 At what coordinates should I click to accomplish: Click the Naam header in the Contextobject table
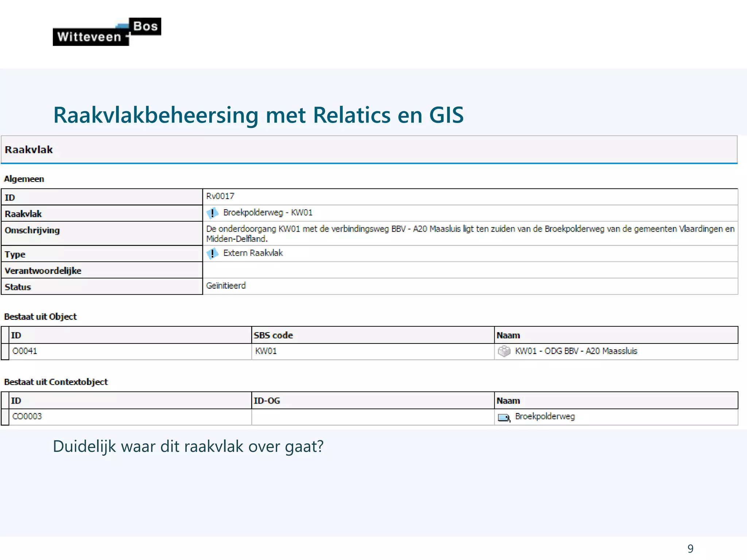pos(616,401)
